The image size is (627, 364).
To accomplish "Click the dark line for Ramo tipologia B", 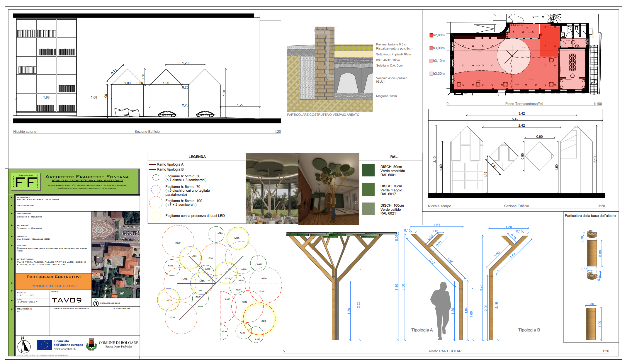I will click(152, 169).
